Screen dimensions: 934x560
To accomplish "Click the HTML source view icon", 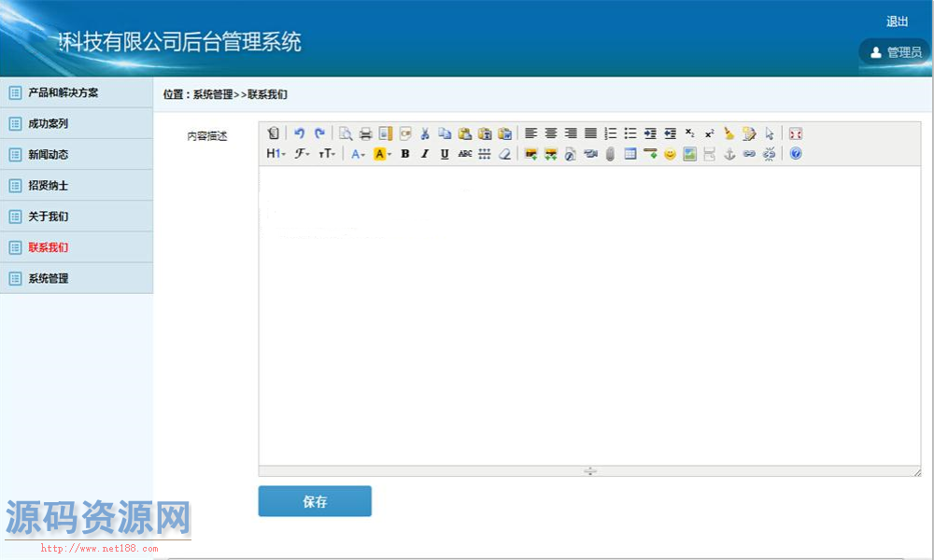I will click(273, 133).
